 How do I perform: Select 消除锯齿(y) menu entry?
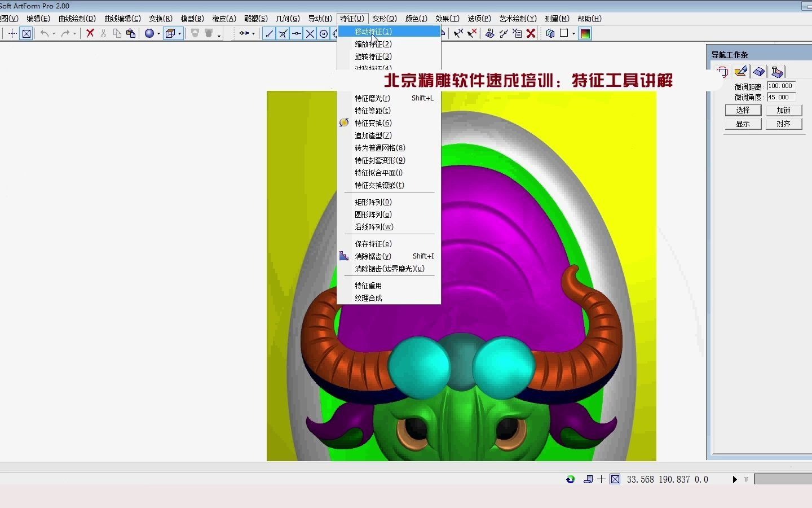tap(389, 256)
